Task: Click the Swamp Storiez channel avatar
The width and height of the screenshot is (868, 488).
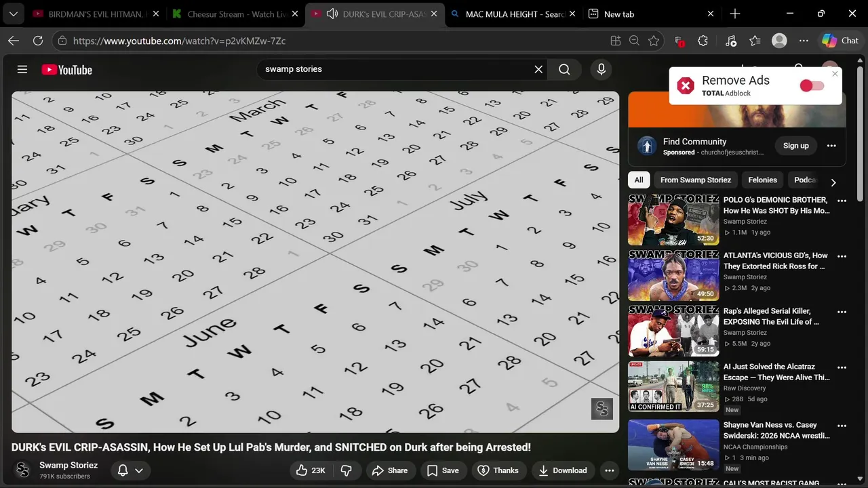Action: pos(22,470)
